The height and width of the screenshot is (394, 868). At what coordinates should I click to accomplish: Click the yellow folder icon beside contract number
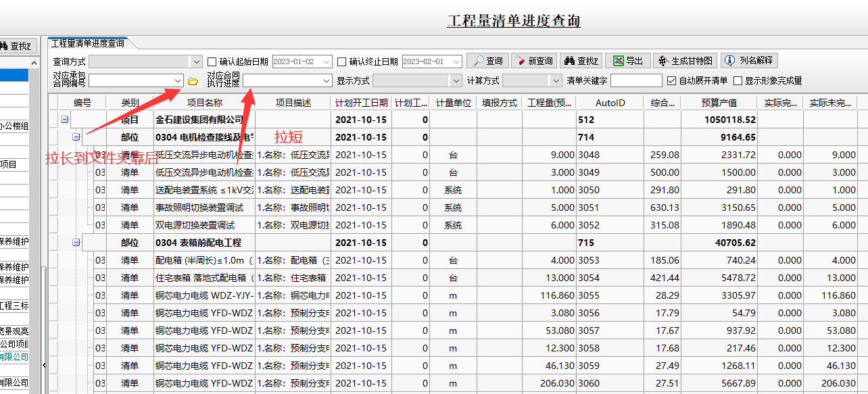193,81
